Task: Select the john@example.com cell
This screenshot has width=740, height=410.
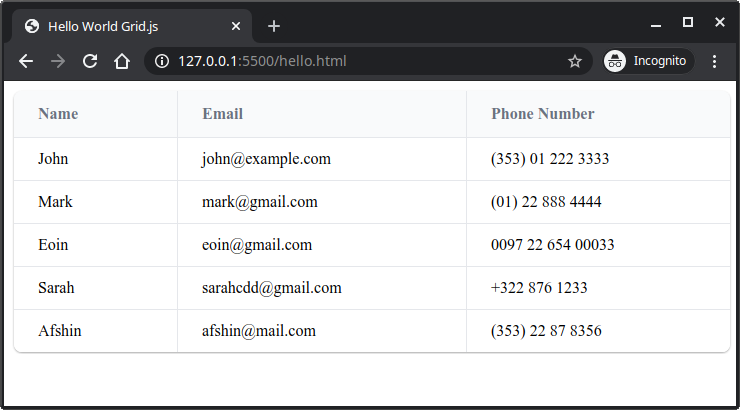Action: [266, 158]
